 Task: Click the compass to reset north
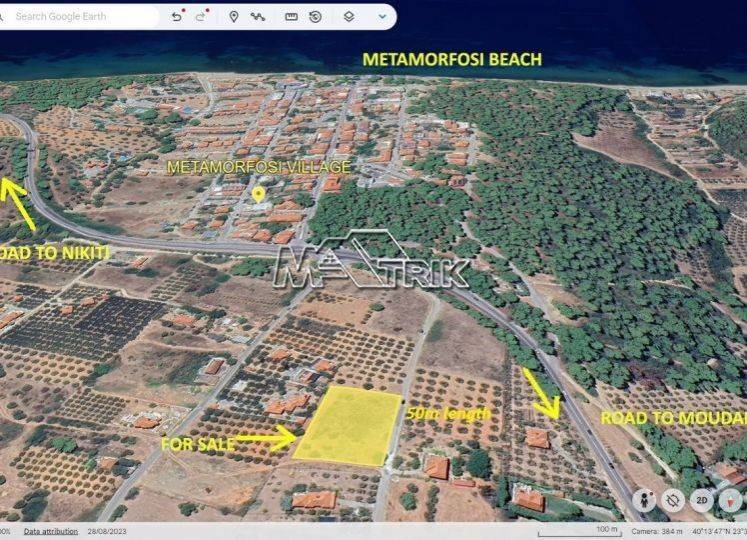(x=733, y=500)
